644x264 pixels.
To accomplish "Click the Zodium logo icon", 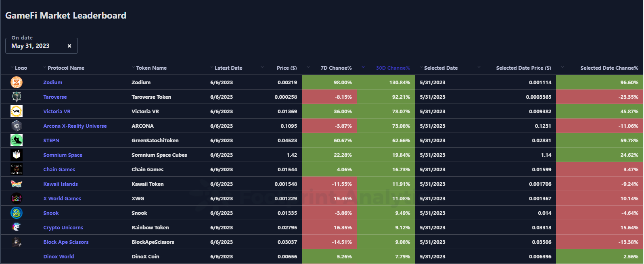I will point(17,83).
